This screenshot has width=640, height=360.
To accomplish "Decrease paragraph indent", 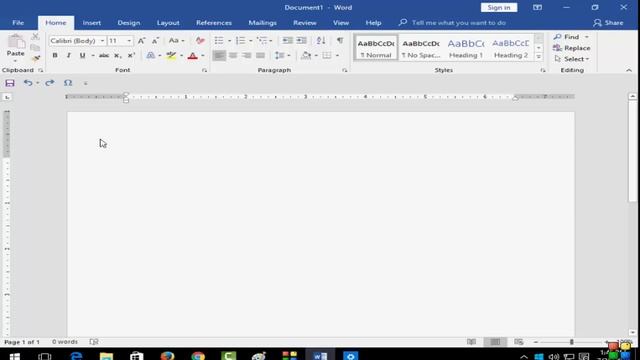I will (x=287, y=41).
